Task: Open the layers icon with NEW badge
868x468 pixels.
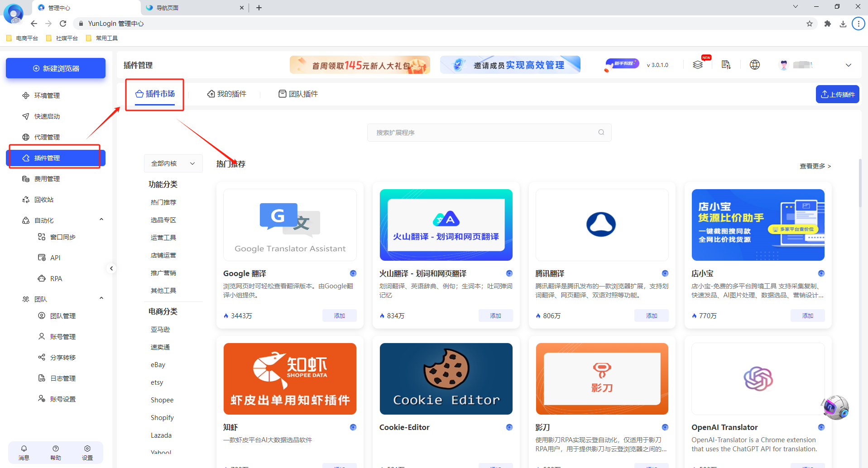Action: click(x=698, y=65)
